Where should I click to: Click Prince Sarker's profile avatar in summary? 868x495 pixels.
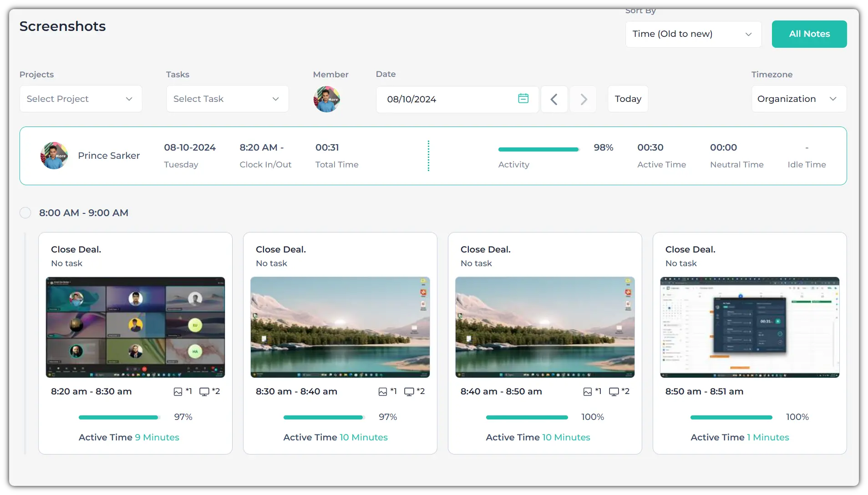tap(54, 156)
